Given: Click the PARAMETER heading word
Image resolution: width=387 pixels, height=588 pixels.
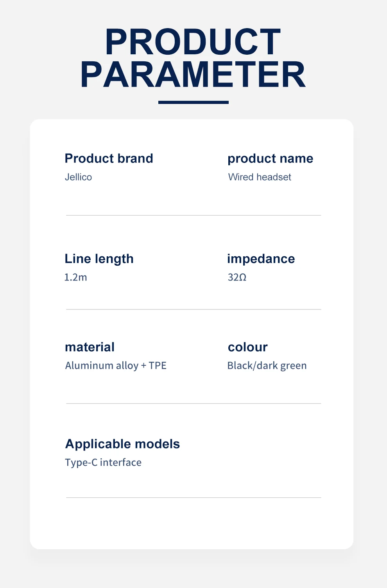Looking at the screenshot, I should [x=193, y=74].
